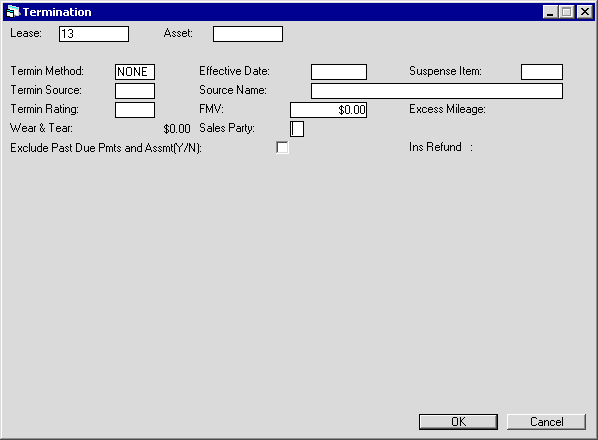Click the Termination window title icon
This screenshot has width=598, height=440.
click(x=13, y=12)
